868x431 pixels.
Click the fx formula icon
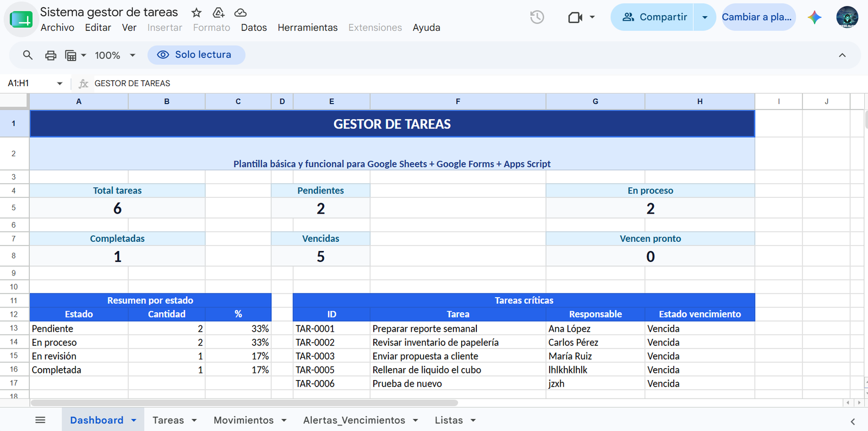click(84, 83)
